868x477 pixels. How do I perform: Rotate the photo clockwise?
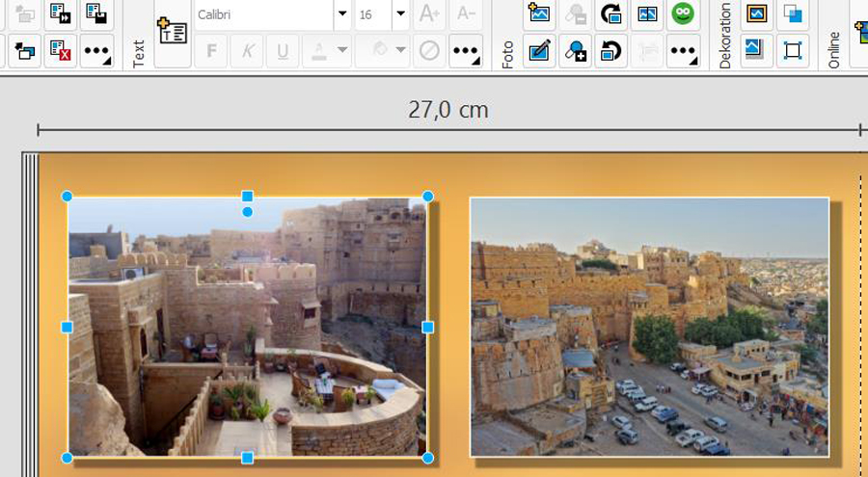tap(611, 13)
